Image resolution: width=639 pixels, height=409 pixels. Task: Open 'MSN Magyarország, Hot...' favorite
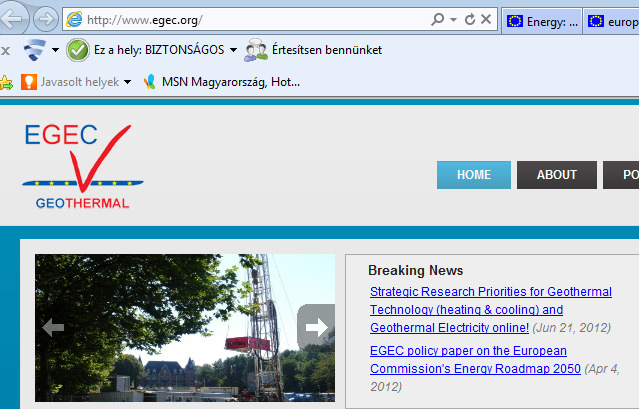pyautogui.click(x=231, y=82)
